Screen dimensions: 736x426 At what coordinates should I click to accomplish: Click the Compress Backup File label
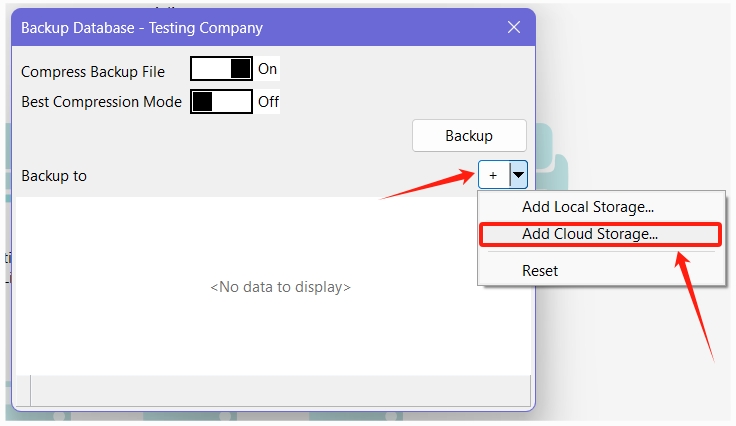[x=93, y=71]
